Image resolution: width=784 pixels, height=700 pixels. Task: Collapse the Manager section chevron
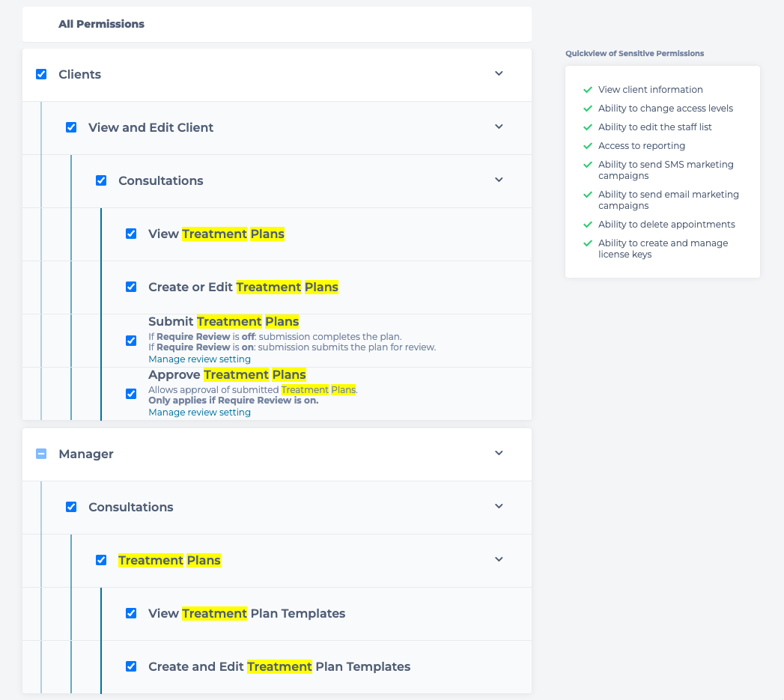(x=499, y=453)
